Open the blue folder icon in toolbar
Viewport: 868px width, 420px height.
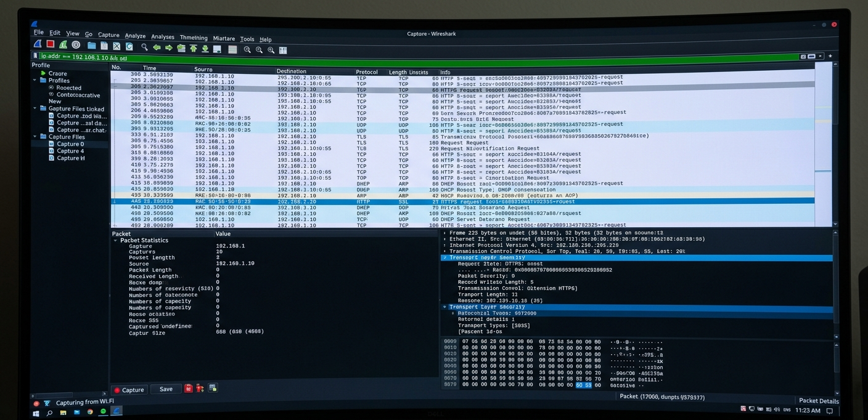[91, 46]
